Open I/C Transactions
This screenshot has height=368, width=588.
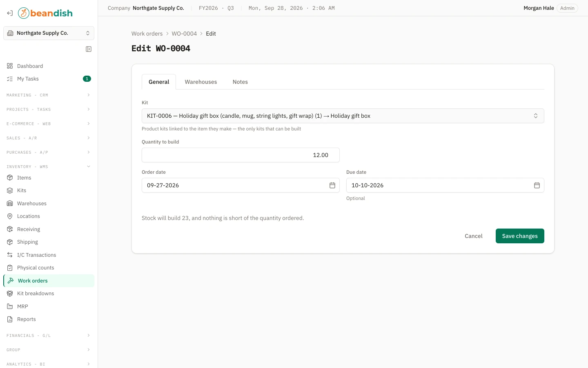coord(49,255)
